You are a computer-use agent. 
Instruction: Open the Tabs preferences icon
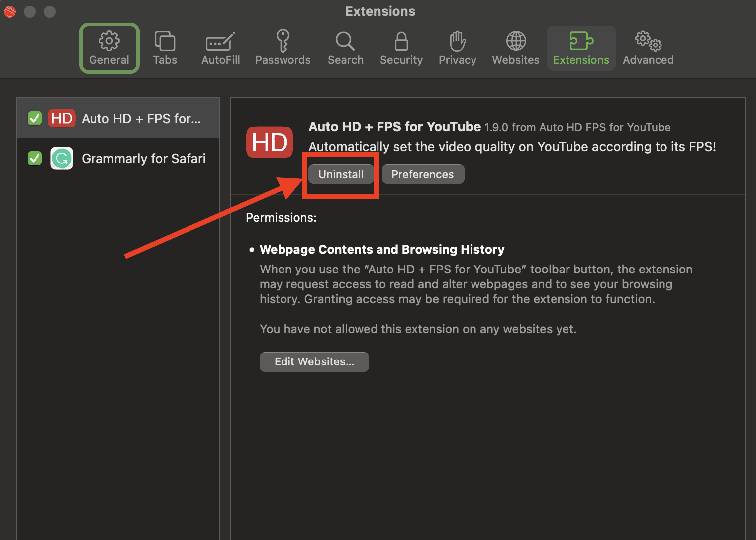tap(165, 41)
